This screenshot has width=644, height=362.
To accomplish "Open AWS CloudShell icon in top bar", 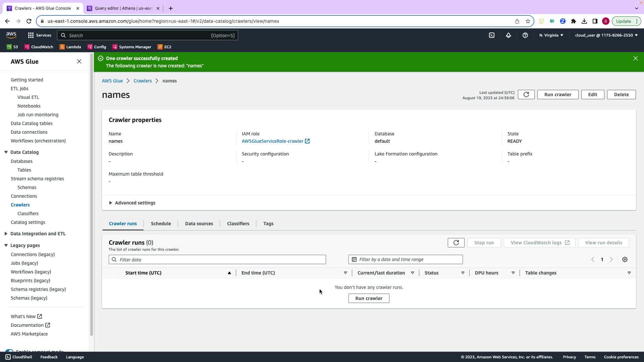I will tap(492, 35).
